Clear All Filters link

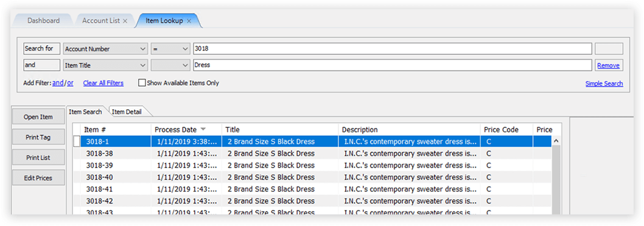click(x=103, y=83)
